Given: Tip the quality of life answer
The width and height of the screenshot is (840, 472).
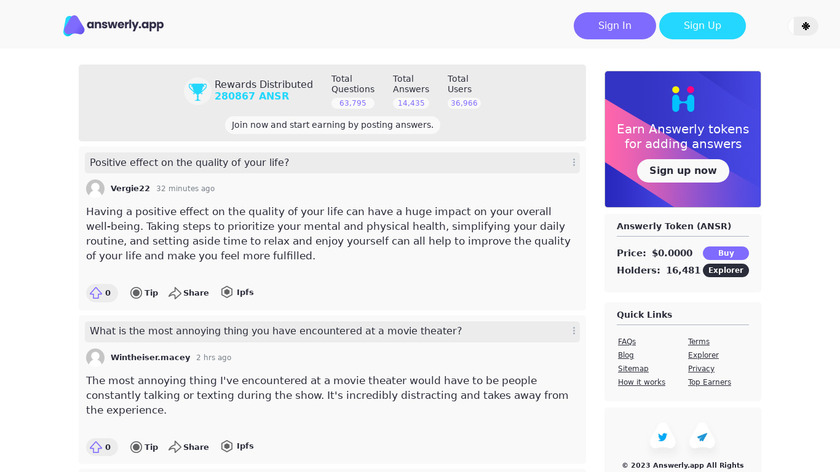Looking at the screenshot, I should pyautogui.click(x=144, y=293).
